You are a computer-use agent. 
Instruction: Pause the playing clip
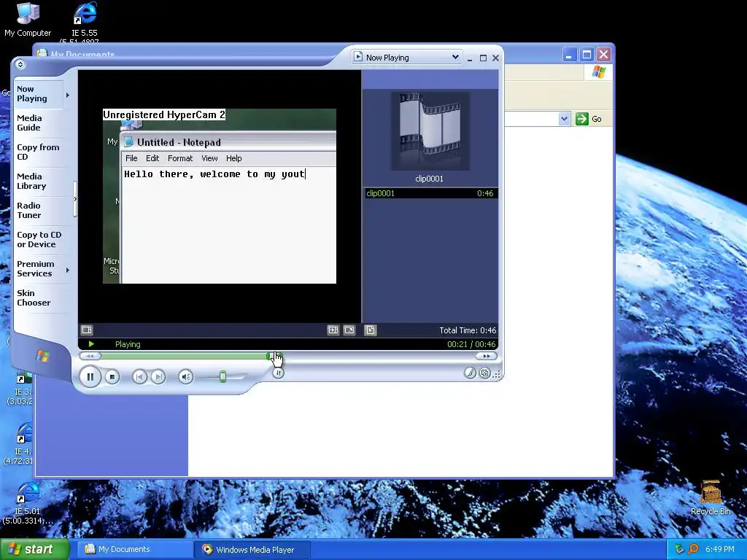point(90,377)
